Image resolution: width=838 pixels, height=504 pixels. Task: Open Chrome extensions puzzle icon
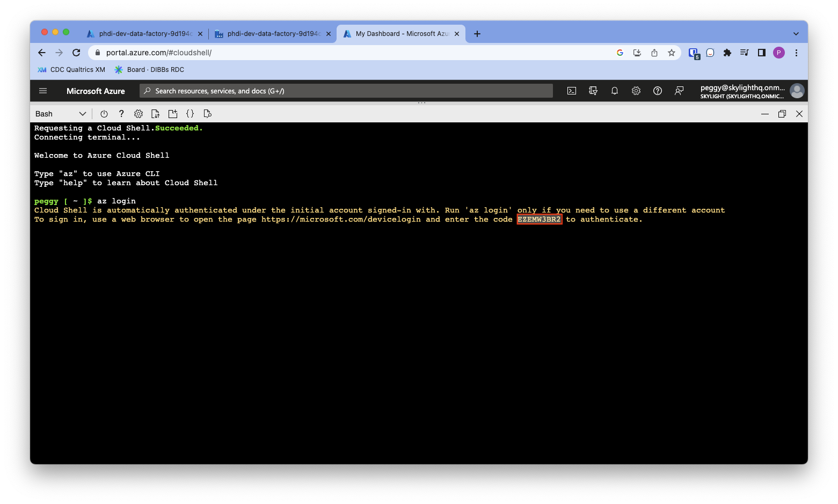click(727, 53)
